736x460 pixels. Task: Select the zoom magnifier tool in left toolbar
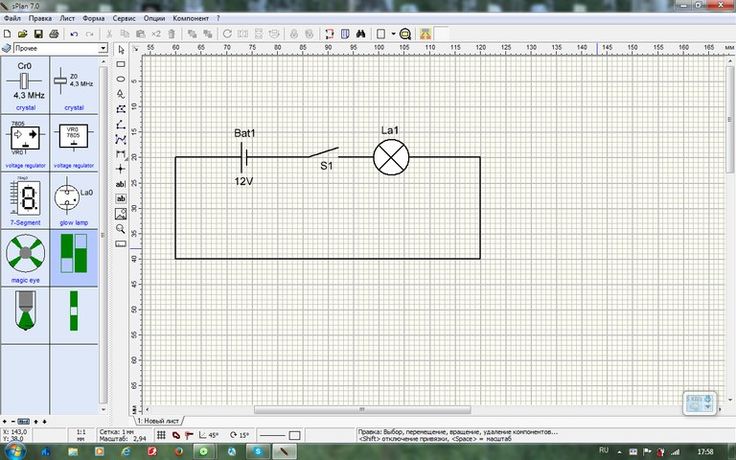[x=121, y=229]
